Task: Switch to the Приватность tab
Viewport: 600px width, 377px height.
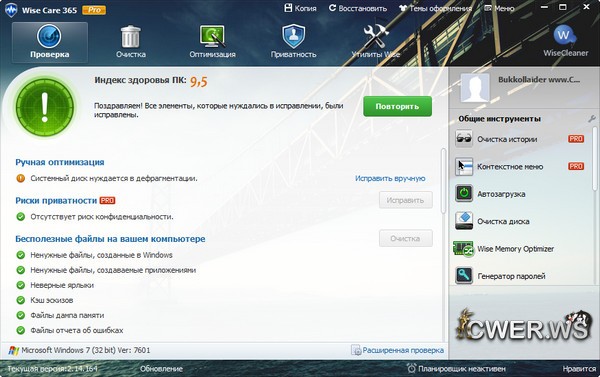Action: [293, 42]
